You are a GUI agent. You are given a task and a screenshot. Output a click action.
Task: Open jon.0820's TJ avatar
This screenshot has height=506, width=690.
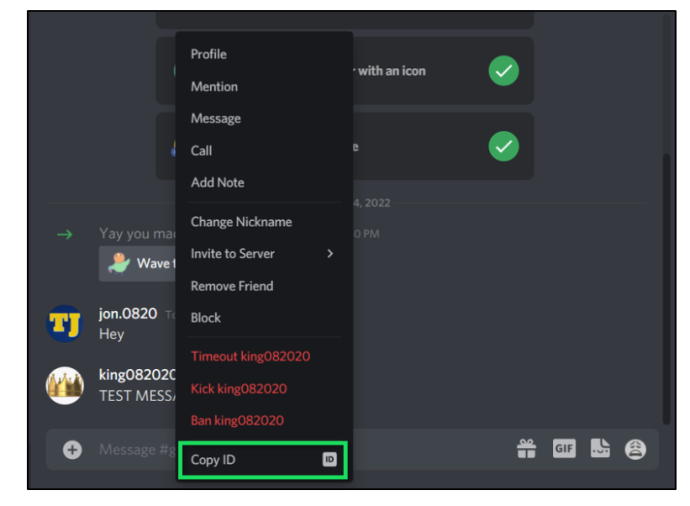point(65,324)
